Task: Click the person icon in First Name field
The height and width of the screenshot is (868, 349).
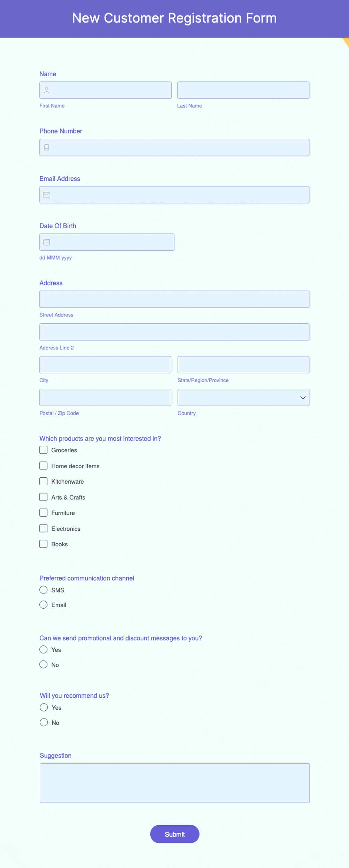Action: (x=46, y=90)
